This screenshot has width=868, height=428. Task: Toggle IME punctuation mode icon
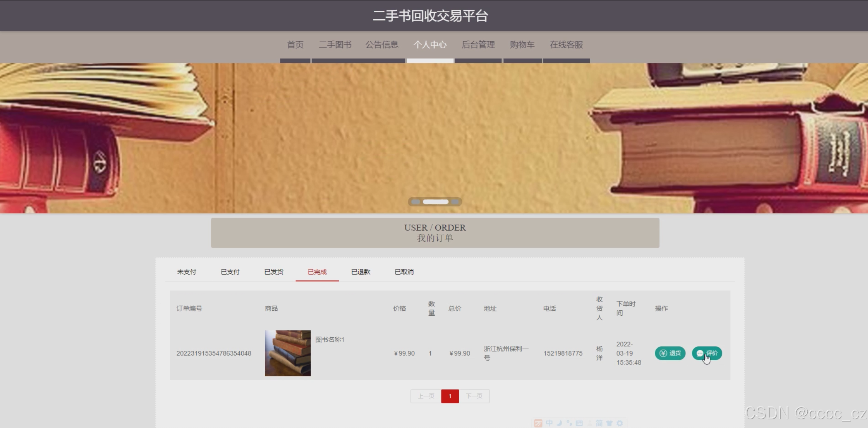point(569,423)
